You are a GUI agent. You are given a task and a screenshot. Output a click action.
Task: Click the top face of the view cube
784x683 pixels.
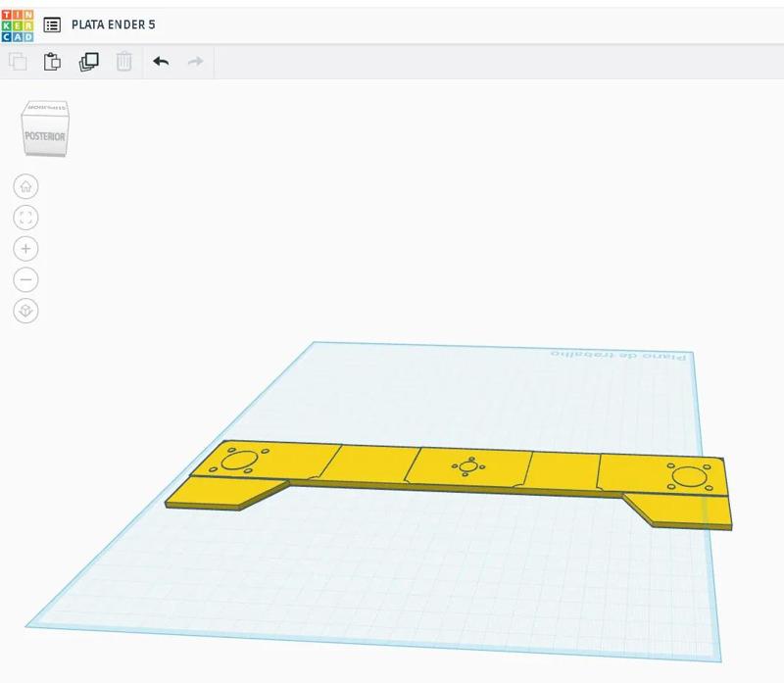[44, 110]
